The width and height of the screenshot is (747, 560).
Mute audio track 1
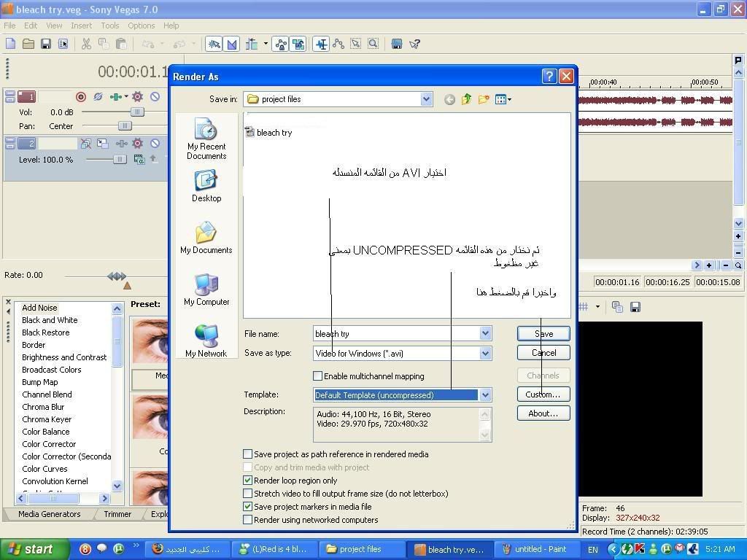coord(155,96)
